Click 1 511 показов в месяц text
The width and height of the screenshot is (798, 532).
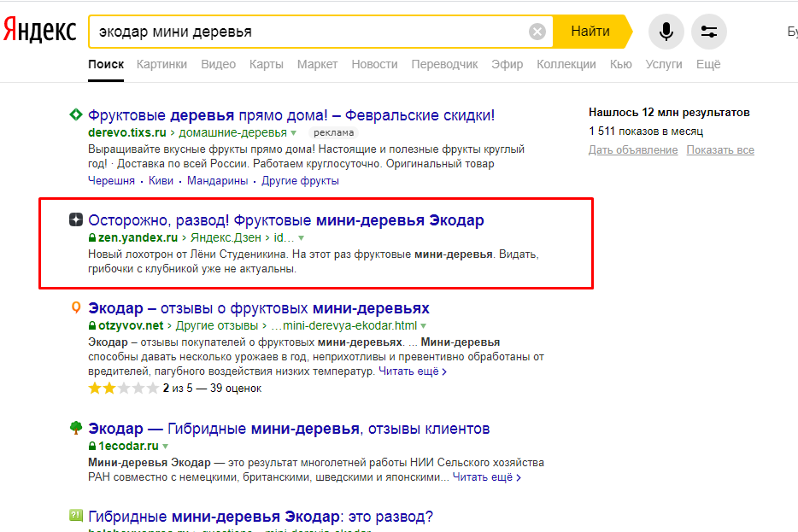646,132
